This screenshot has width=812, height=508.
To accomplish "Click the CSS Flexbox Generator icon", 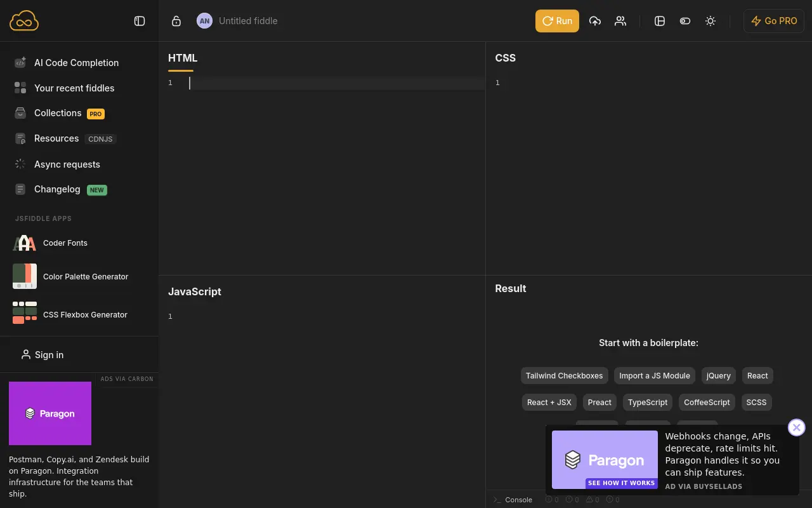I will tap(25, 312).
